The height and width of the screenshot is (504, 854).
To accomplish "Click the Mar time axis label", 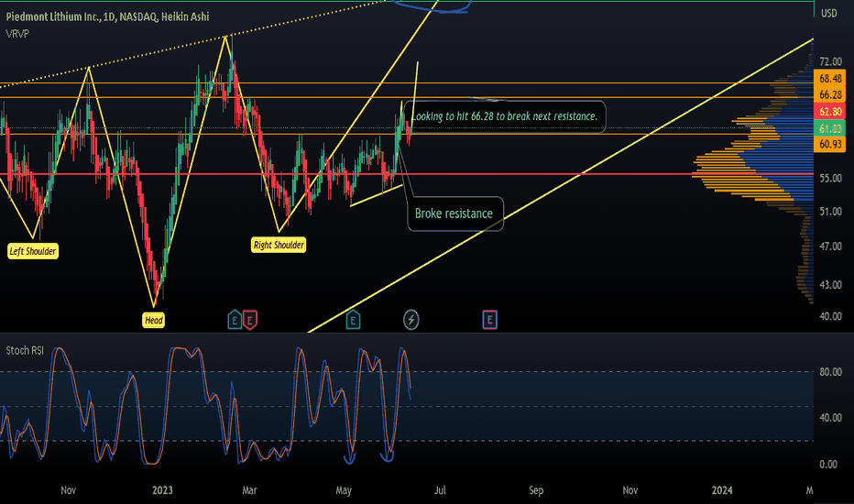I will click(249, 490).
